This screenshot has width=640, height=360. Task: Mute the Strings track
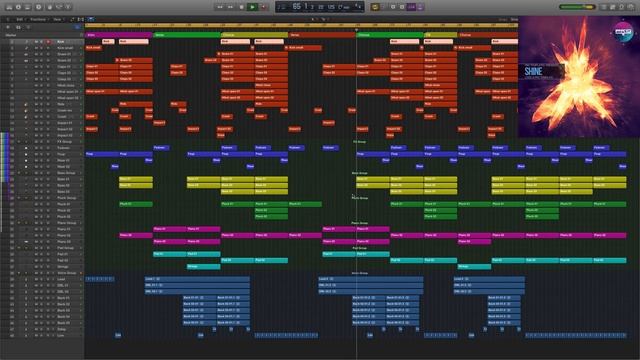[x=36, y=267]
